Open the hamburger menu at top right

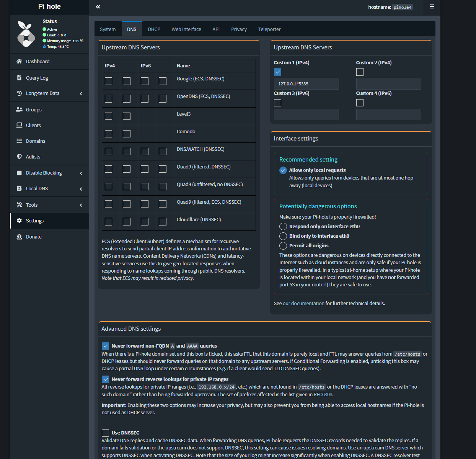click(x=432, y=7)
